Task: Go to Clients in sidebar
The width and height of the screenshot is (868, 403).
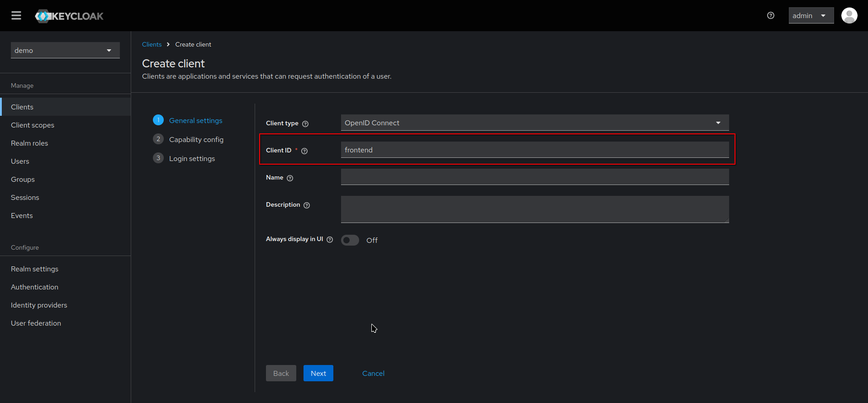Action: pyautogui.click(x=66, y=107)
